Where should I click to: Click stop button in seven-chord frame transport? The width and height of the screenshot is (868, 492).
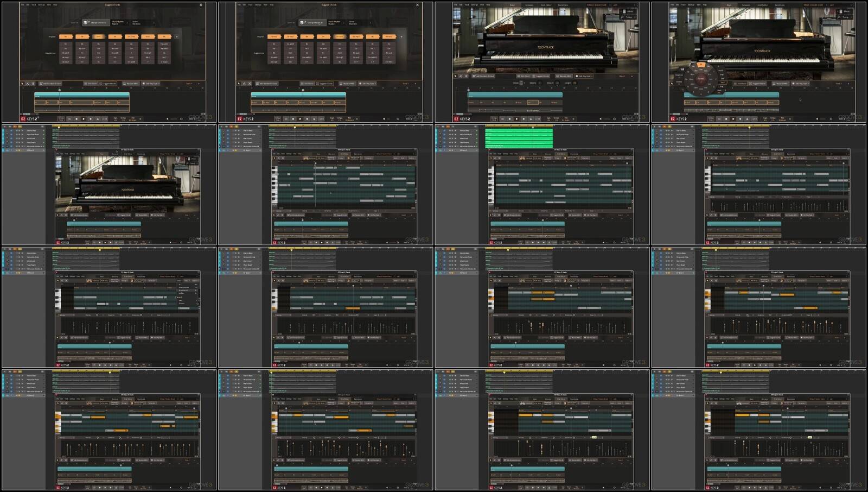[x=76, y=119]
